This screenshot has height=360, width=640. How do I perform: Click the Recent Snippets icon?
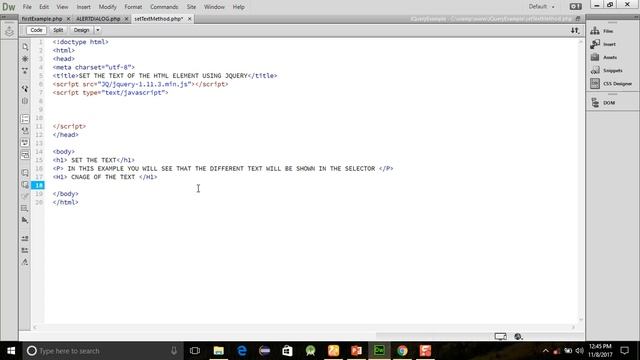[x=25, y=208]
